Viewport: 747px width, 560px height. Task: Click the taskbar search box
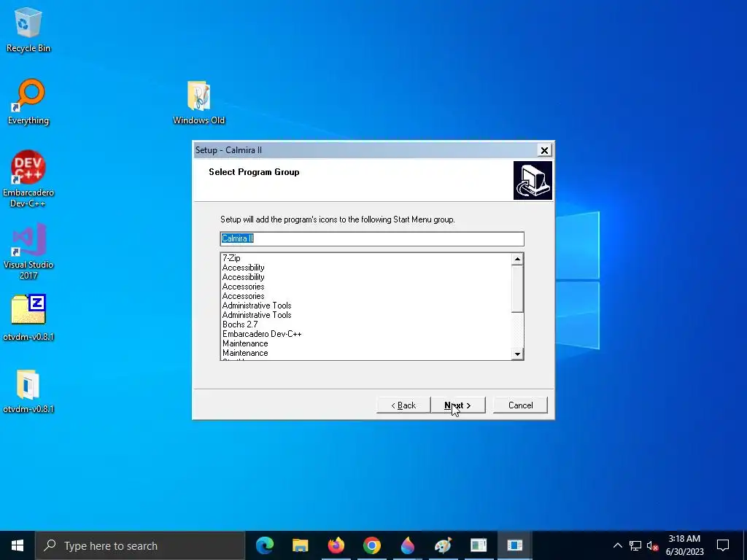(140, 545)
